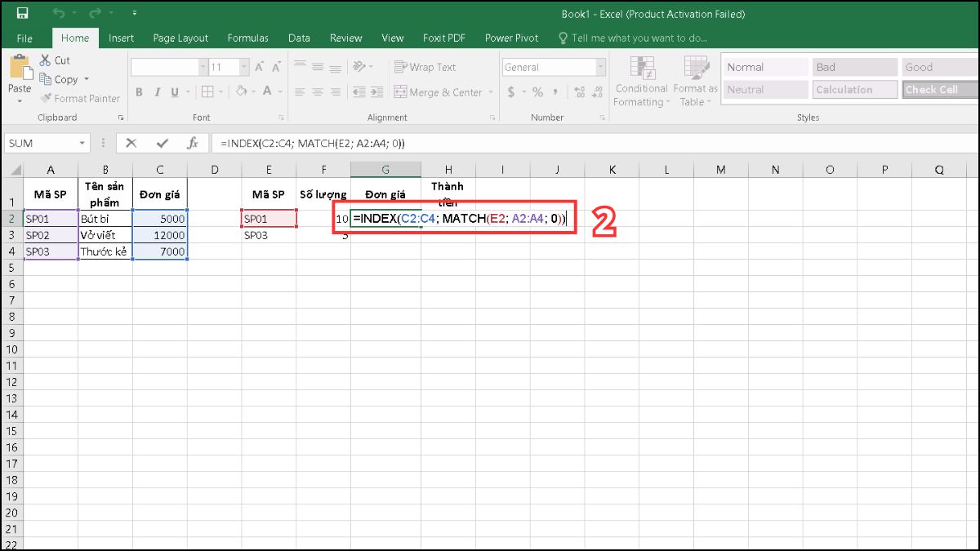The width and height of the screenshot is (980, 551).
Task: Click the Increase Decimal icon
Action: [x=580, y=92]
